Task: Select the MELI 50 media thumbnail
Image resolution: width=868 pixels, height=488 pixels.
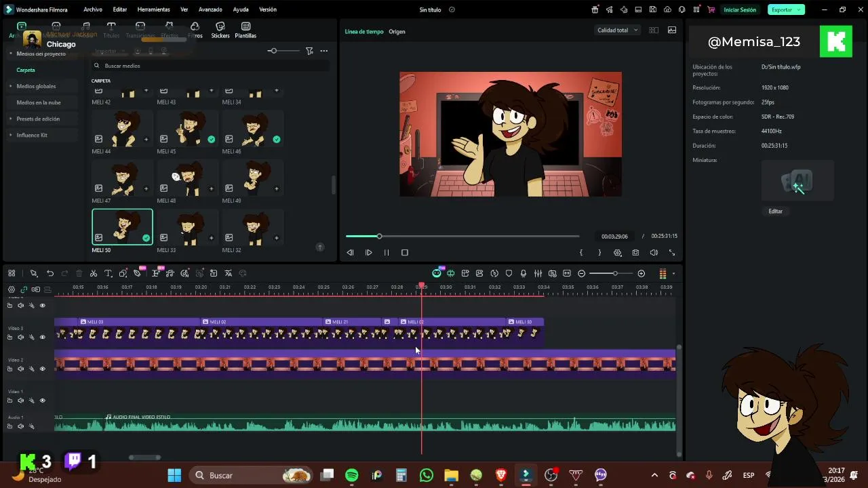Action: click(x=122, y=226)
